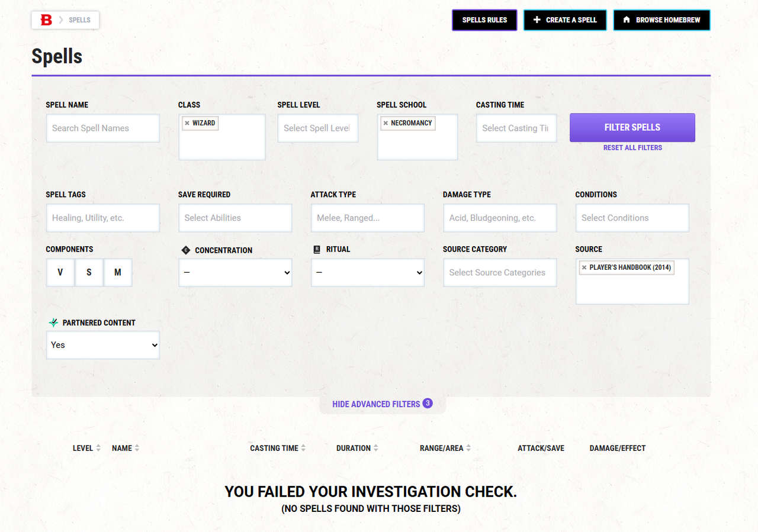
Task: Remove the Necromancy school filter tag
Action: click(386, 123)
